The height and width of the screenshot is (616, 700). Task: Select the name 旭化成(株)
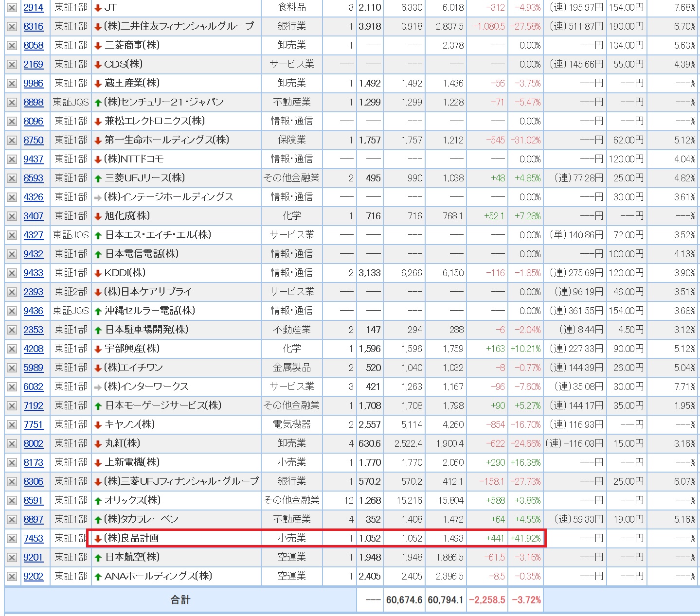(127, 216)
